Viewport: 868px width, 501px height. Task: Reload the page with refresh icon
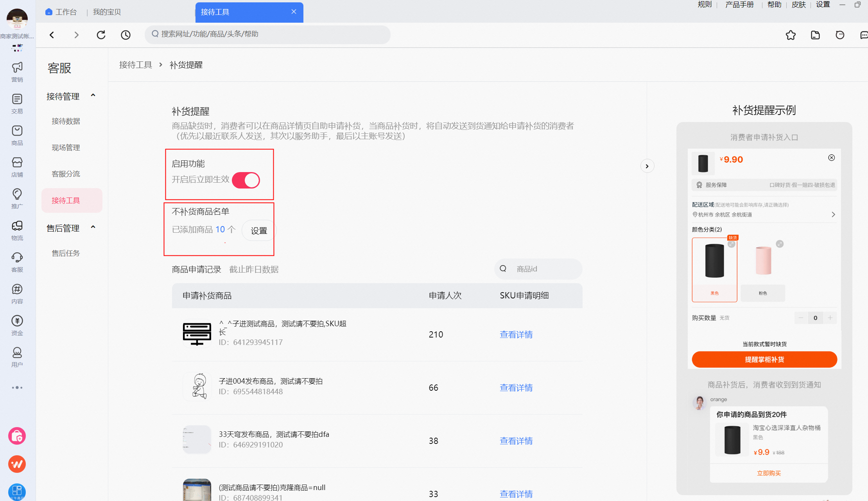pyautogui.click(x=101, y=35)
